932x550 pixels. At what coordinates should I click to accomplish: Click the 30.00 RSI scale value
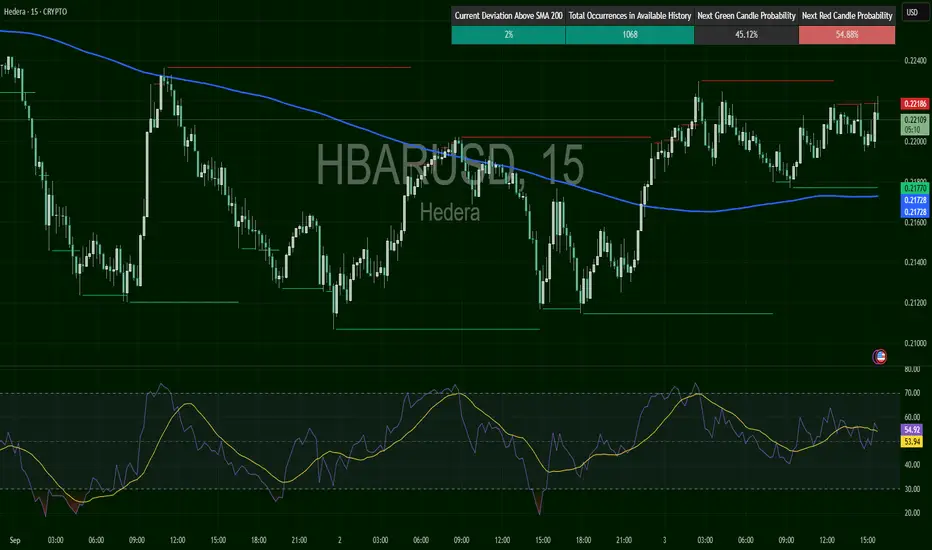(x=912, y=489)
